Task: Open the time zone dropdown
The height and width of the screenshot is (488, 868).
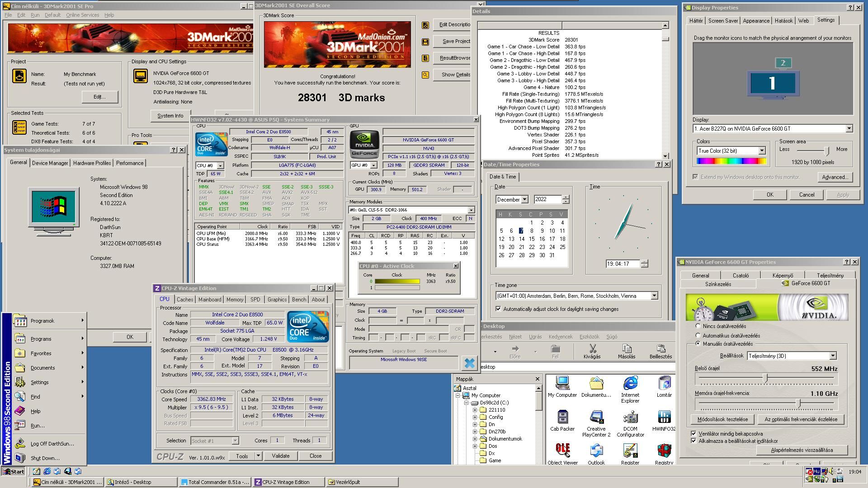Action: [x=654, y=296]
